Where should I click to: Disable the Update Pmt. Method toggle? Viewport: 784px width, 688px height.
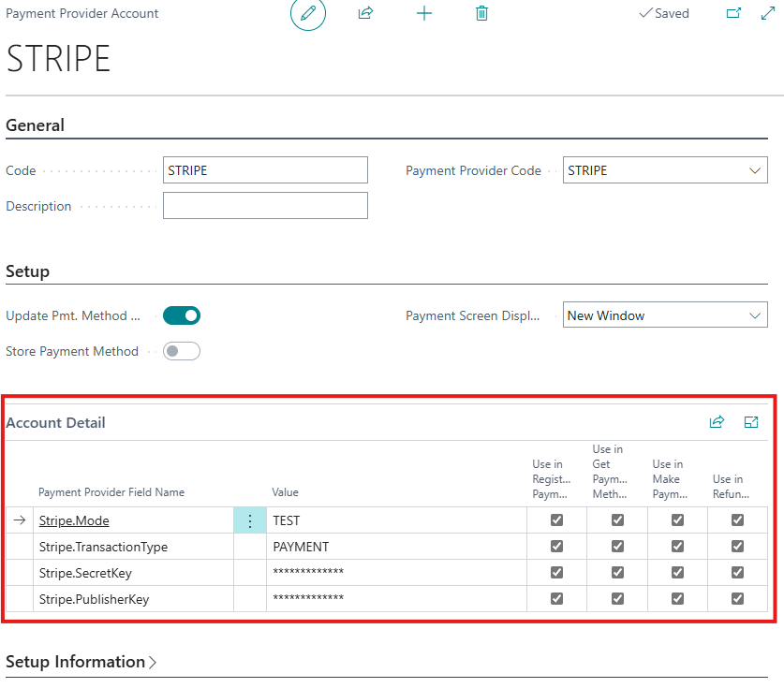pyautogui.click(x=182, y=315)
